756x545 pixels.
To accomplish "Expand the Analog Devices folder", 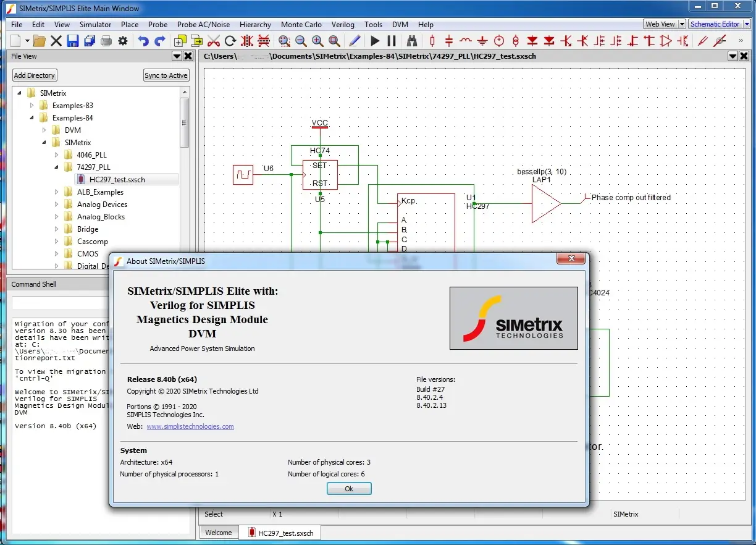I will pyautogui.click(x=57, y=205).
